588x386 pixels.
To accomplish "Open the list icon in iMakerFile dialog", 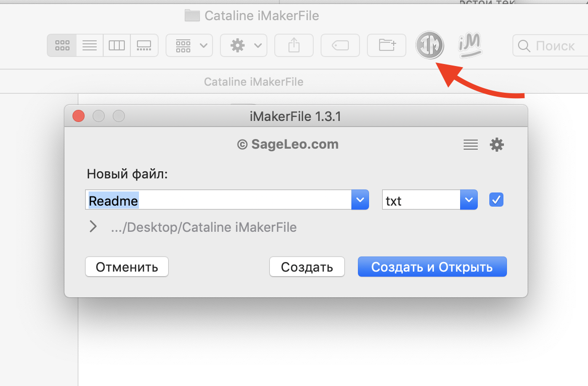I will 471,145.
